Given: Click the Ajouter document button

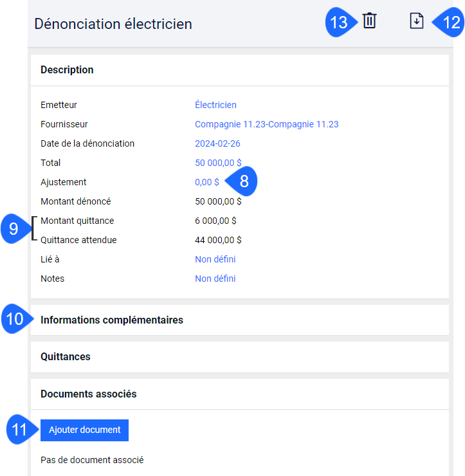Looking at the screenshot, I should pyautogui.click(x=84, y=430).
